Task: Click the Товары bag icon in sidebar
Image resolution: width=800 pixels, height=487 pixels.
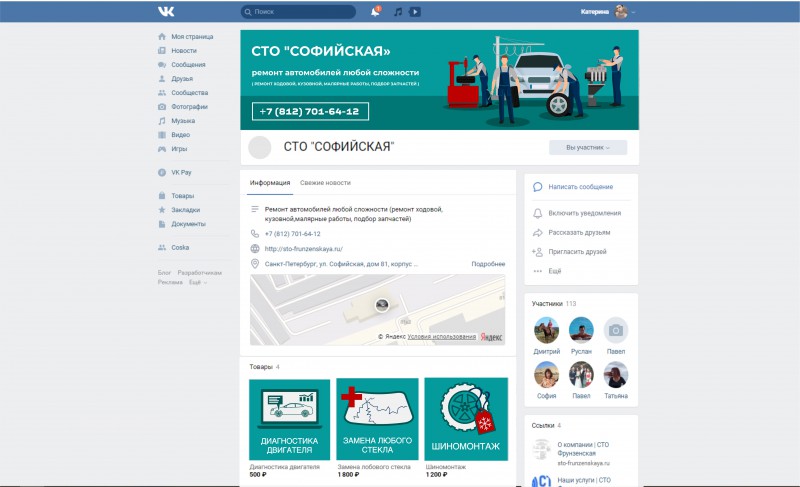Action: point(162,195)
